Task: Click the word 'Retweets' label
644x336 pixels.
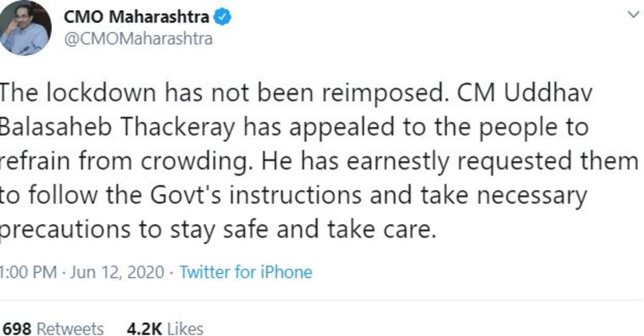Action: 70,329
